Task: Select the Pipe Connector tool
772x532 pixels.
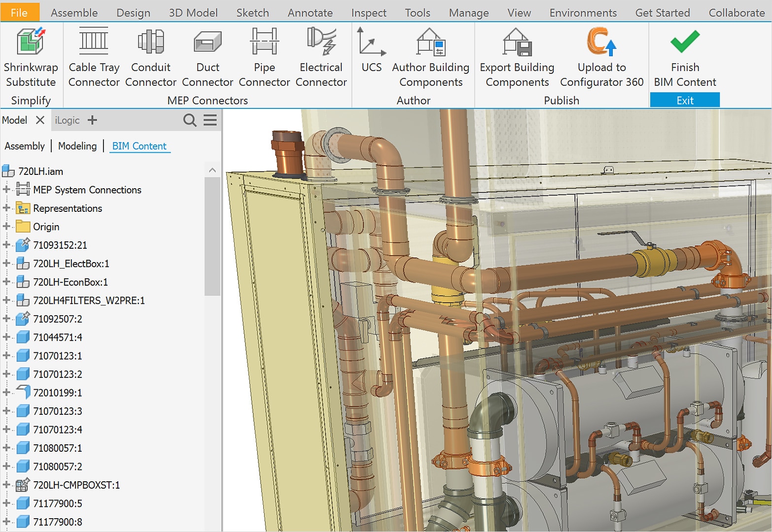Action: point(264,58)
